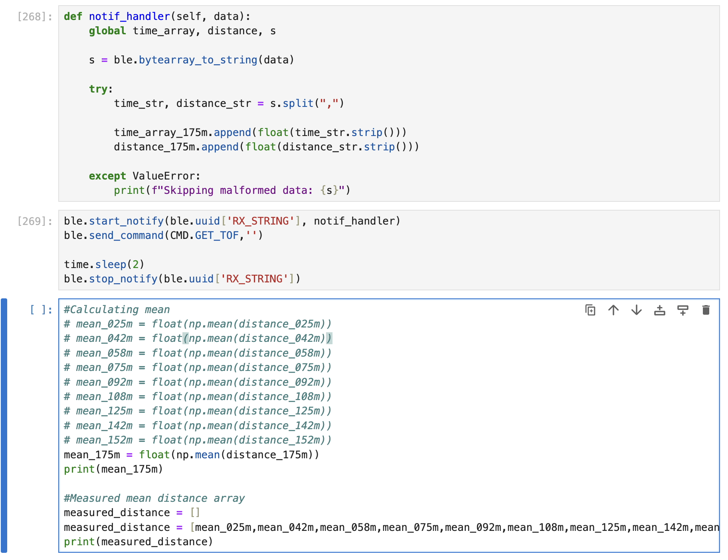
Task: Click commented line for mean_058m
Action: click(198, 353)
